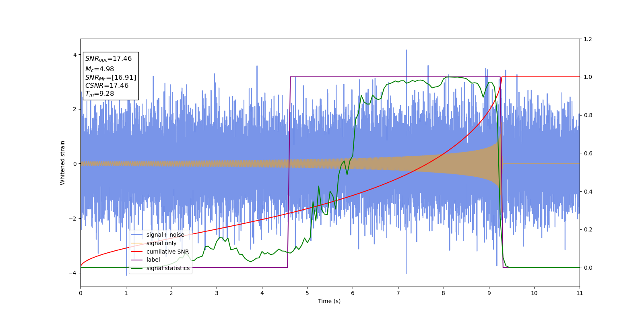This screenshot has height=322, width=644.
Task: Click the Mc=4.98 annotation text
Action: [100, 69]
